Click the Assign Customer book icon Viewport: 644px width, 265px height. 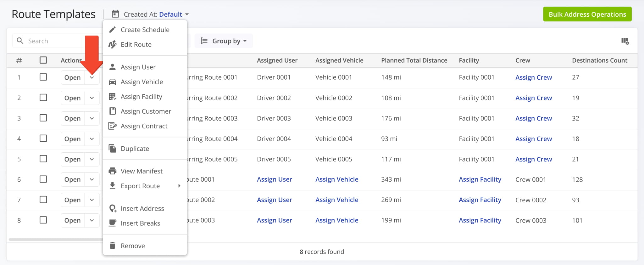point(112,111)
